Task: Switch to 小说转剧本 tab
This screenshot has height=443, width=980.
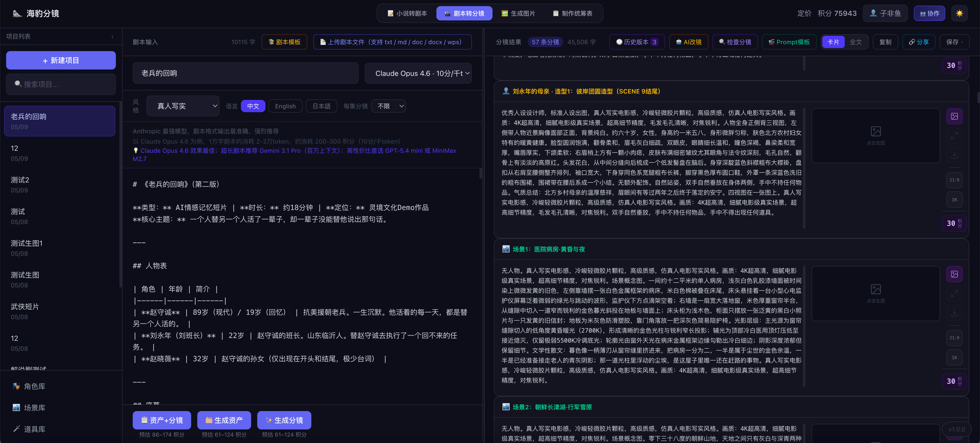Action: (407, 13)
